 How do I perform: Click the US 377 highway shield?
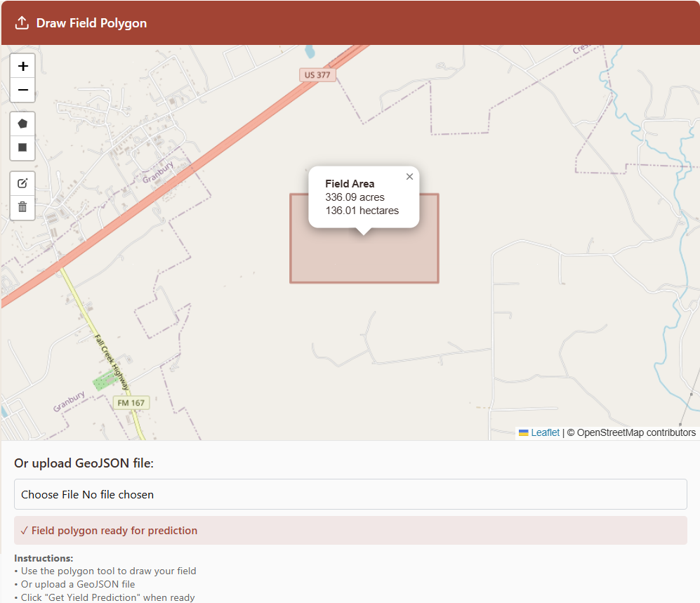pos(317,75)
